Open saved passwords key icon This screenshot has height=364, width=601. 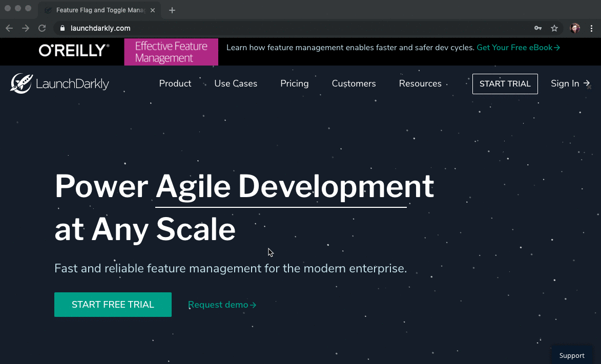point(538,28)
